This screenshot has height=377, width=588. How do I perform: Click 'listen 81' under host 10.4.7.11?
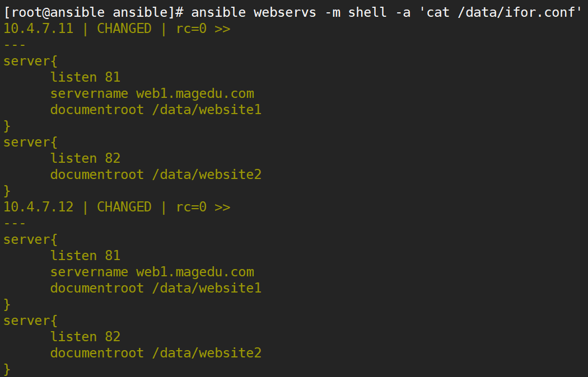coord(86,77)
